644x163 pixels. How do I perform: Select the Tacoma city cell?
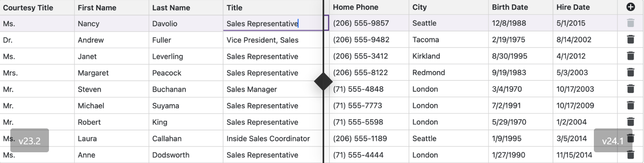coord(426,39)
